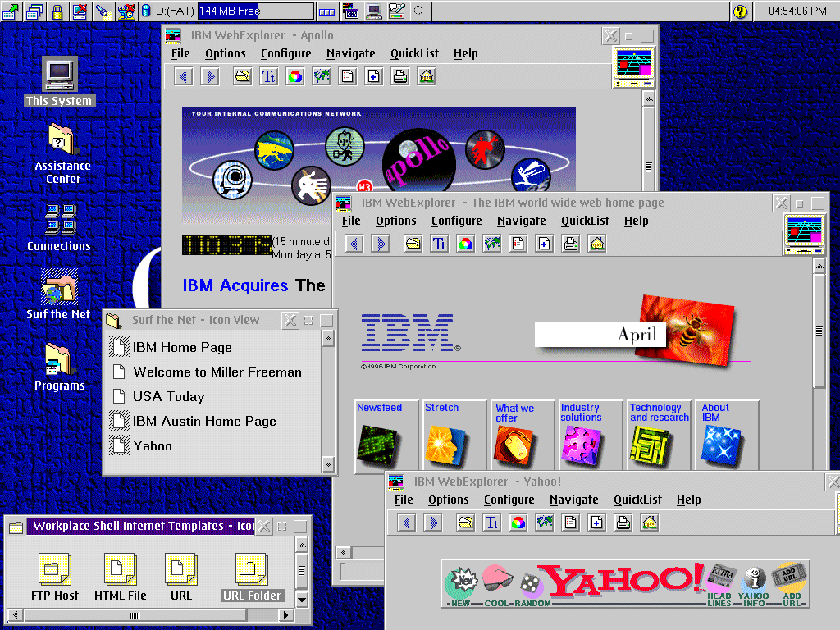Open folder icon in Apollo window toolbar
This screenshot has width=840, height=630.
coord(243,76)
